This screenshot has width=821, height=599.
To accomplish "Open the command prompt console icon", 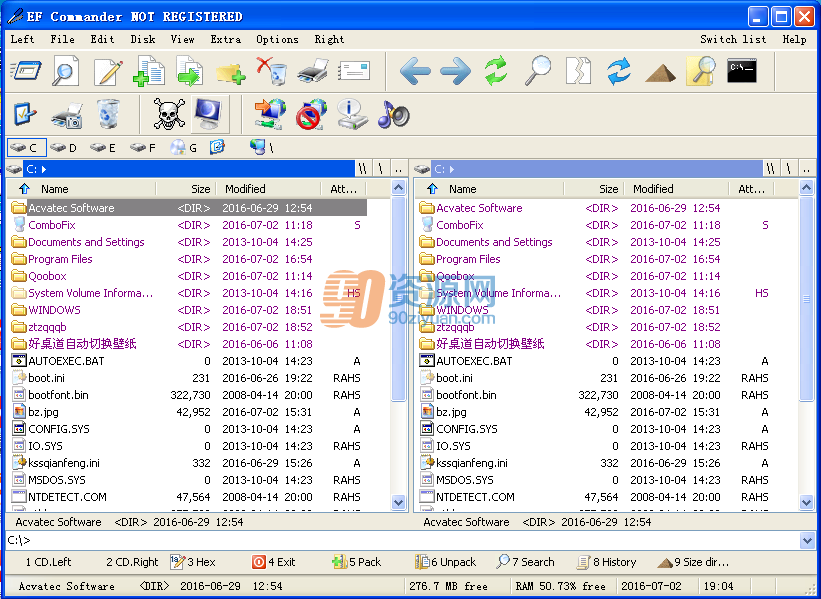I will [741, 71].
